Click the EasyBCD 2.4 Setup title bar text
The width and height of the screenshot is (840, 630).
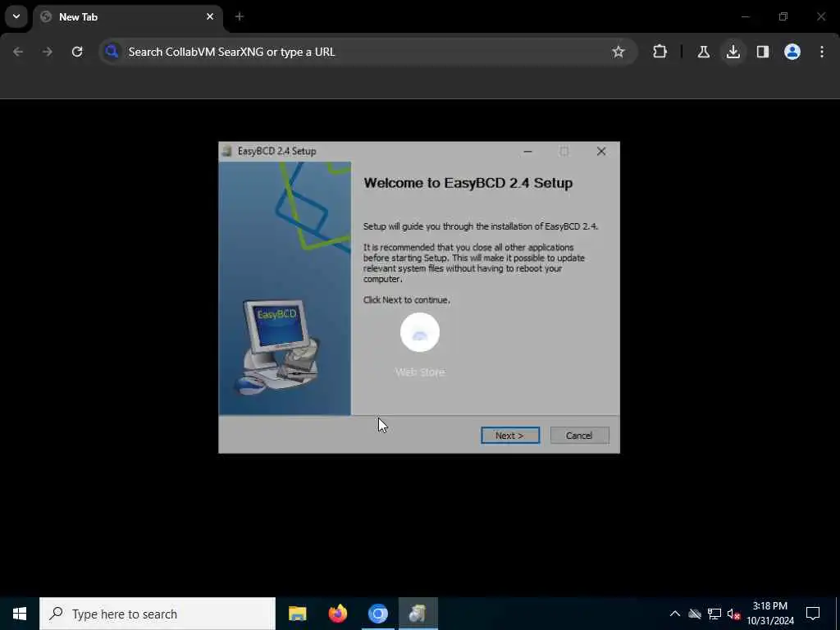276,151
